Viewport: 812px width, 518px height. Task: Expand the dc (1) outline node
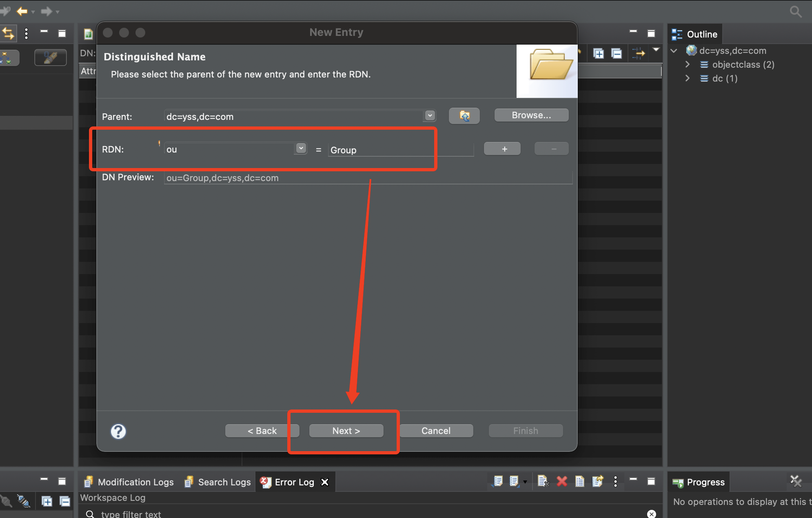click(x=688, y=78)
